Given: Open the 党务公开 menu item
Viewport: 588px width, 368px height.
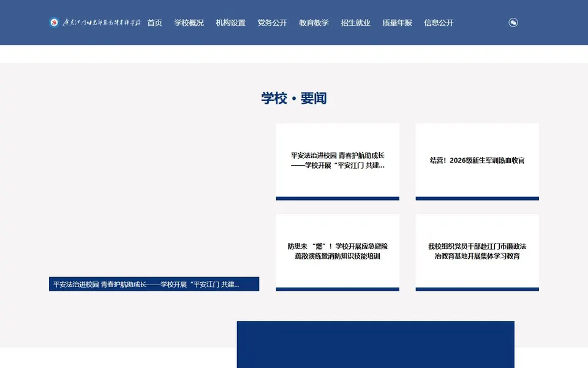Looking at the screenshot, I should point(272,23).
